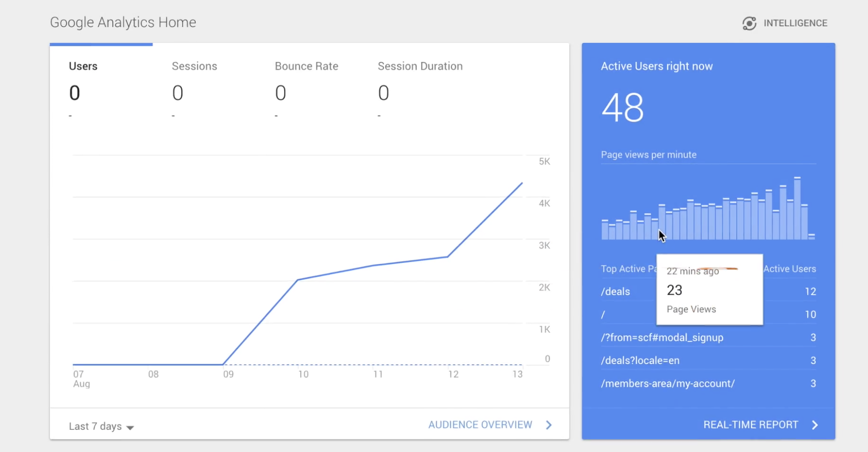Click the 13 date label on chart axis

(517, 374)
